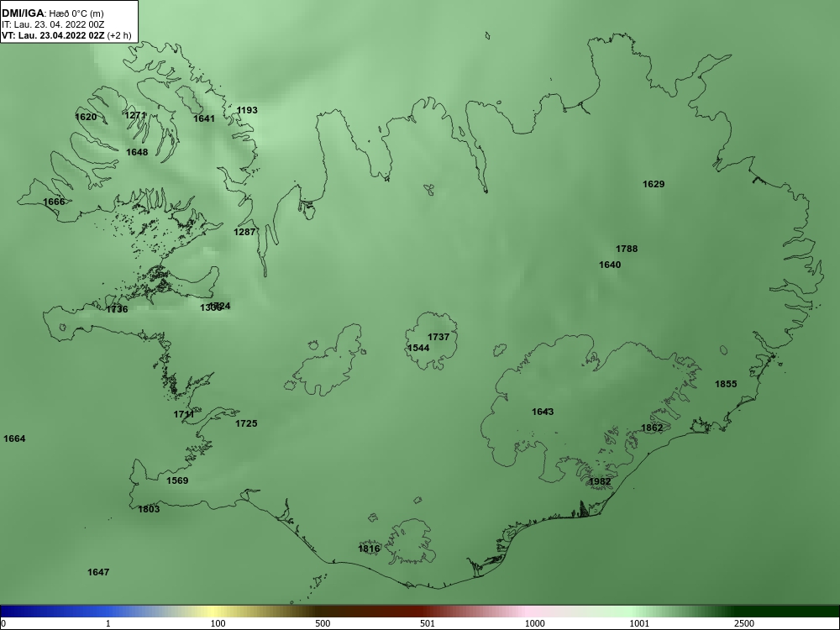Click the 1620 value on the map
Screen dimensions: 840x630
pyautogui.click(x=87, y=117)
